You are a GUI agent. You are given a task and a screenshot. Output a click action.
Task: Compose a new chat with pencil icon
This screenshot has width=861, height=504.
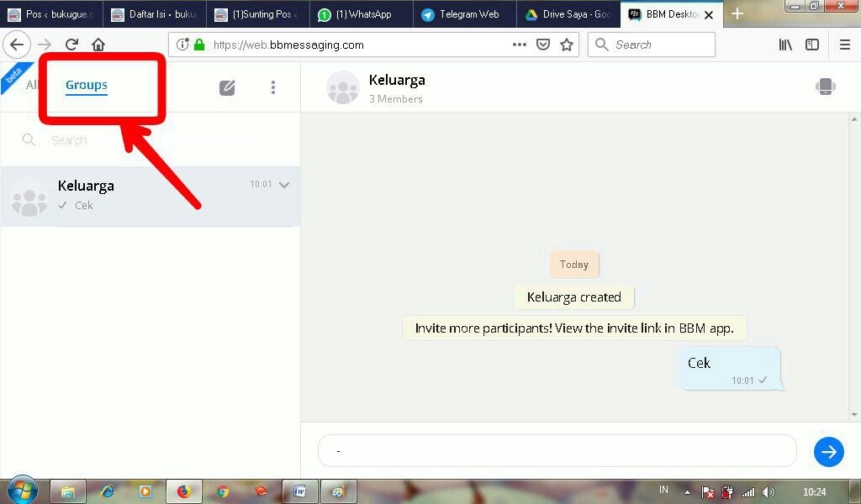(227, 87)
